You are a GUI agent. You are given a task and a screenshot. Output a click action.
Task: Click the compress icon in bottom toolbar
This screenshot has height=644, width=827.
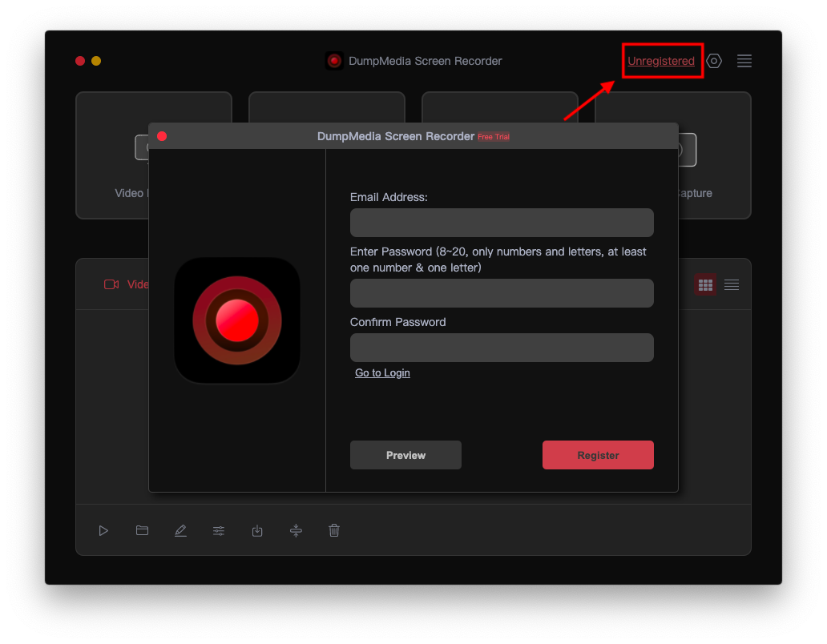coord(296,530)
